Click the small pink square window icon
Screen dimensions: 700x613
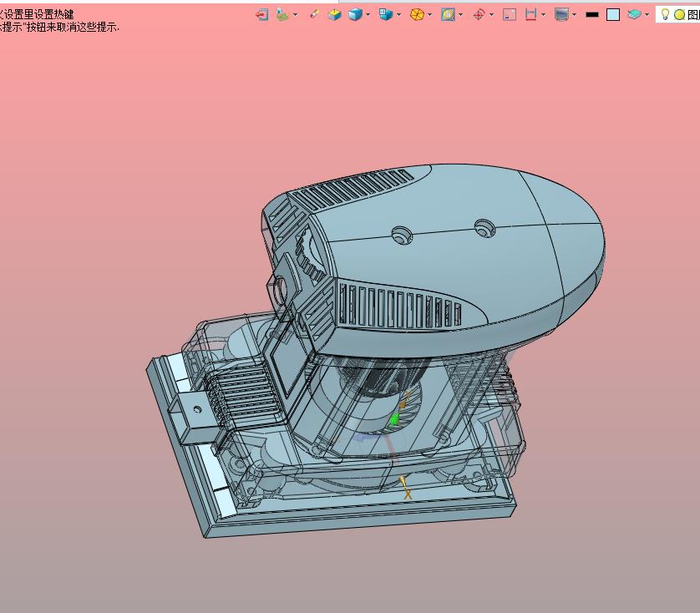(510, 15)
